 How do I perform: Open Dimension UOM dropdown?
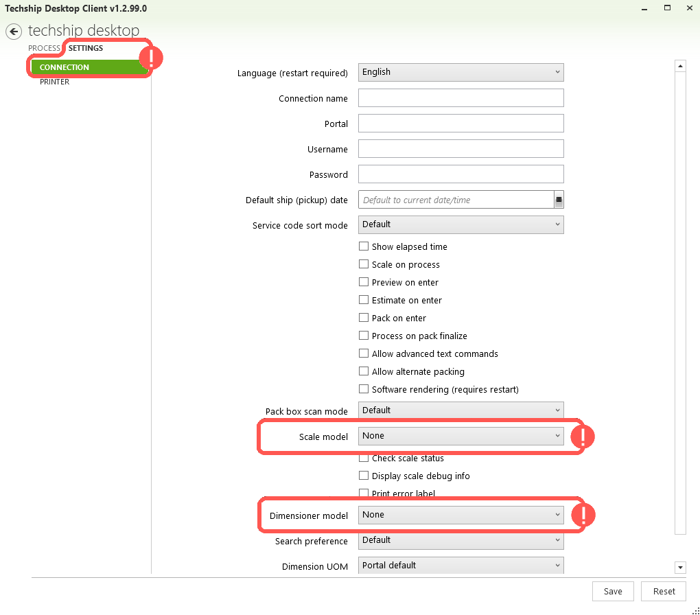point(460,566)
